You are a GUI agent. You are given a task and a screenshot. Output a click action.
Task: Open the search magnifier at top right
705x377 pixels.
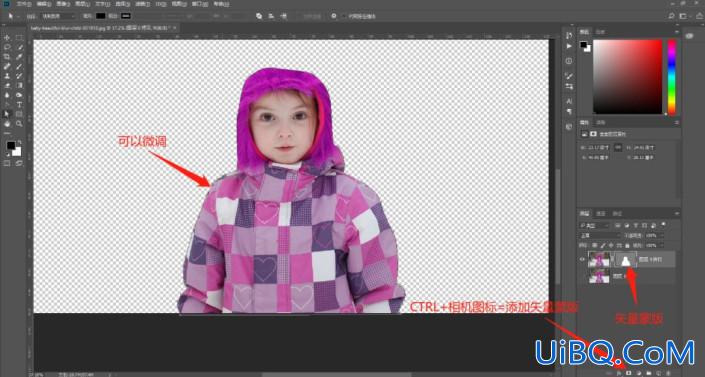tap(671, 16)
